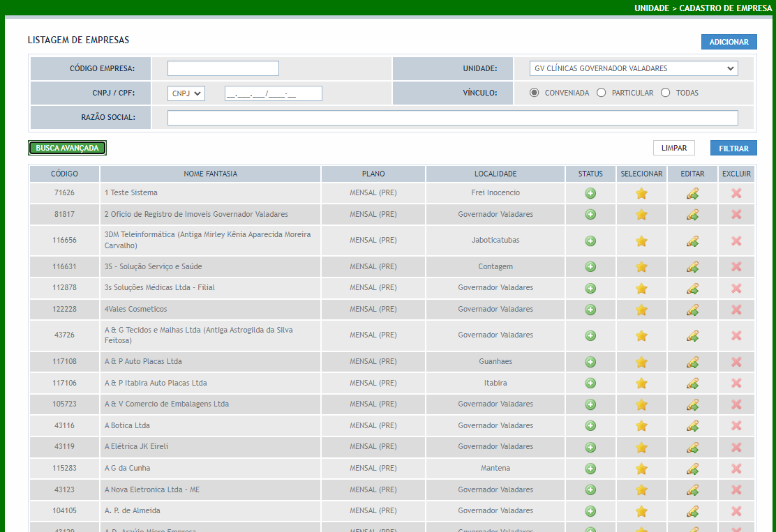Click the Mantena locality cell
Viewport: 776px width, 532px height.
[x=495, y=468]
